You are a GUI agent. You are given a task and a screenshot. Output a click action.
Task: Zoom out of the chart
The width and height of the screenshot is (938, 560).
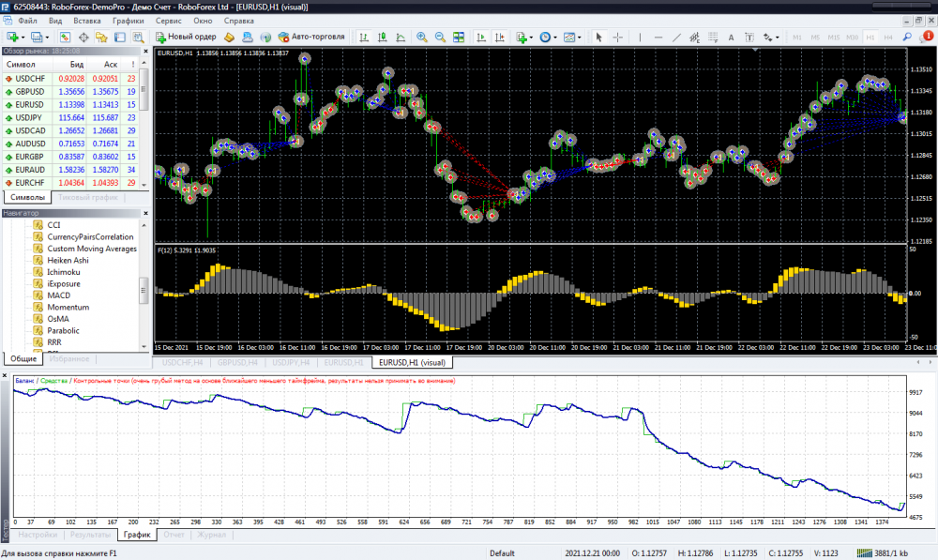click(x=440, y=38)
